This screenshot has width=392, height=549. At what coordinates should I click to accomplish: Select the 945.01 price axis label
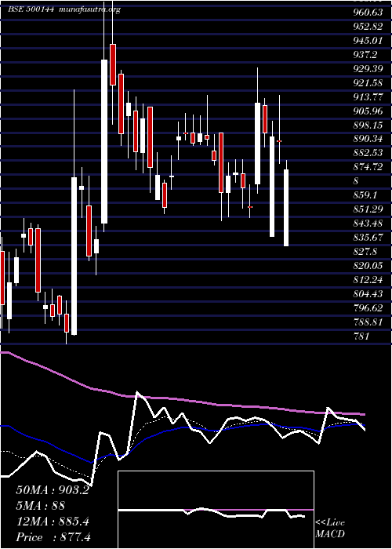pyautogui.click(x=368, y=41)
